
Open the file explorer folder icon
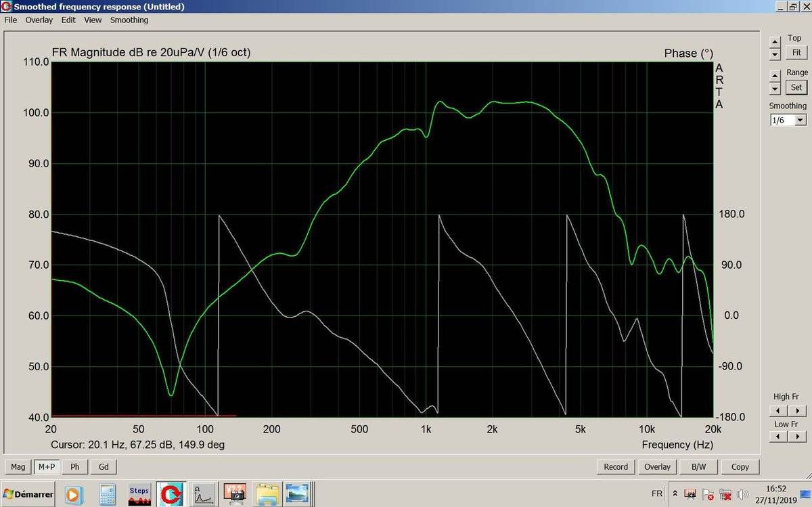point(267,494)
